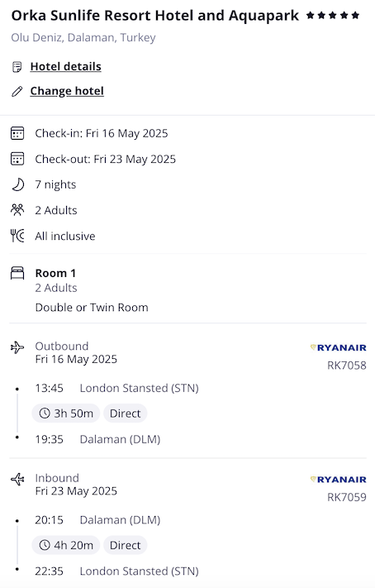375x588 pixels.
Task: Click the five-star hotel rating
Action: [333, 16]
